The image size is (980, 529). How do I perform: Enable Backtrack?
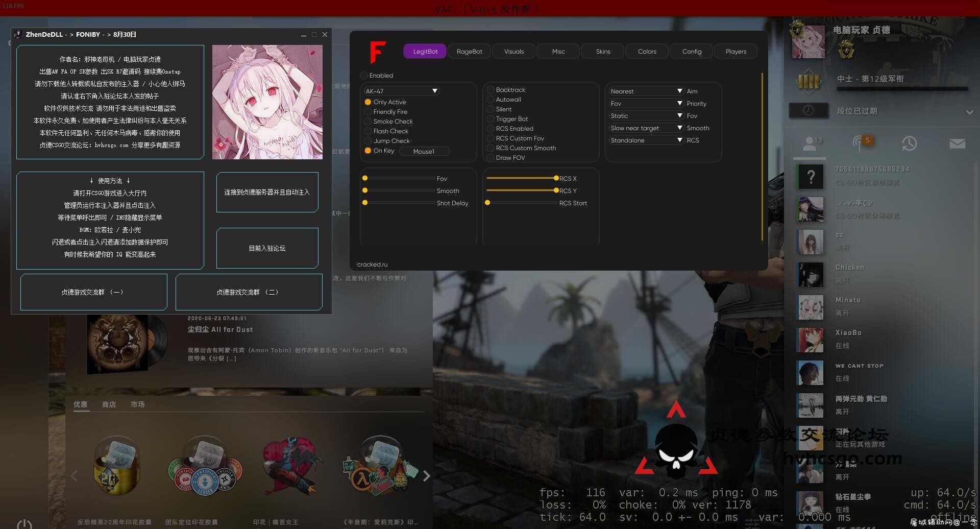tap(490, 90)
